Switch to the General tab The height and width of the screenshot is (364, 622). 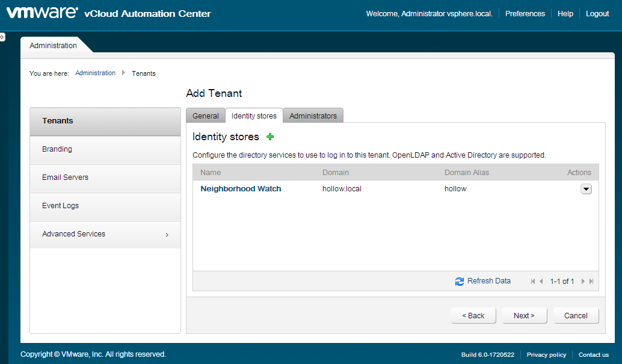(205, 116)
